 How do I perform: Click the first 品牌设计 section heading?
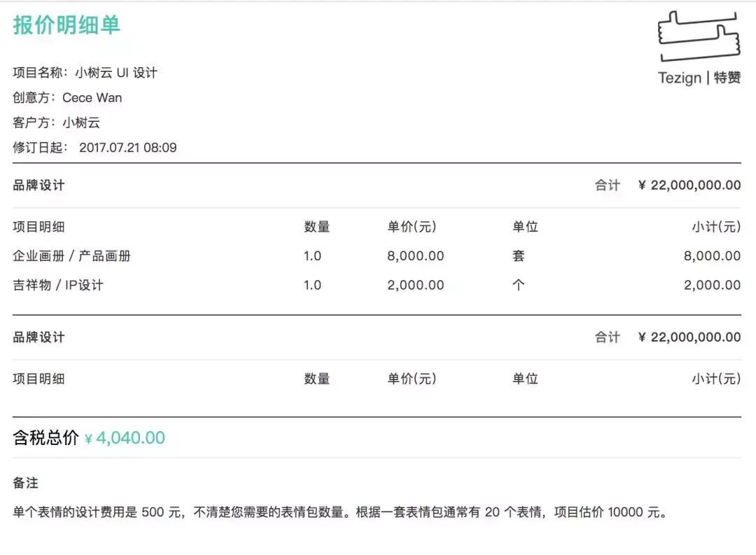[x=39, y=185]
